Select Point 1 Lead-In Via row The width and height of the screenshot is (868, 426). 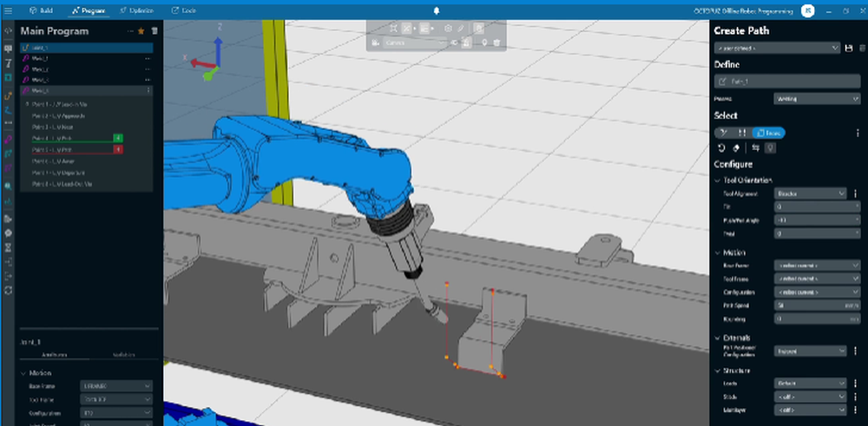coord(86,104)
